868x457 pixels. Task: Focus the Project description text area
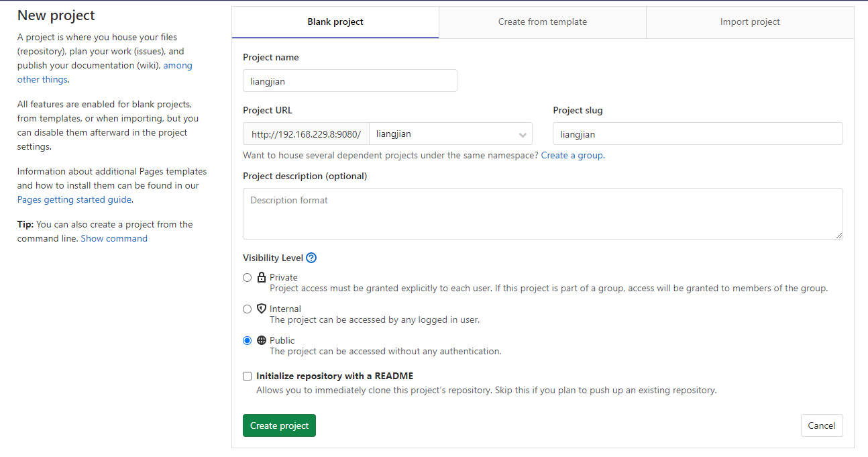click(542, 213)
